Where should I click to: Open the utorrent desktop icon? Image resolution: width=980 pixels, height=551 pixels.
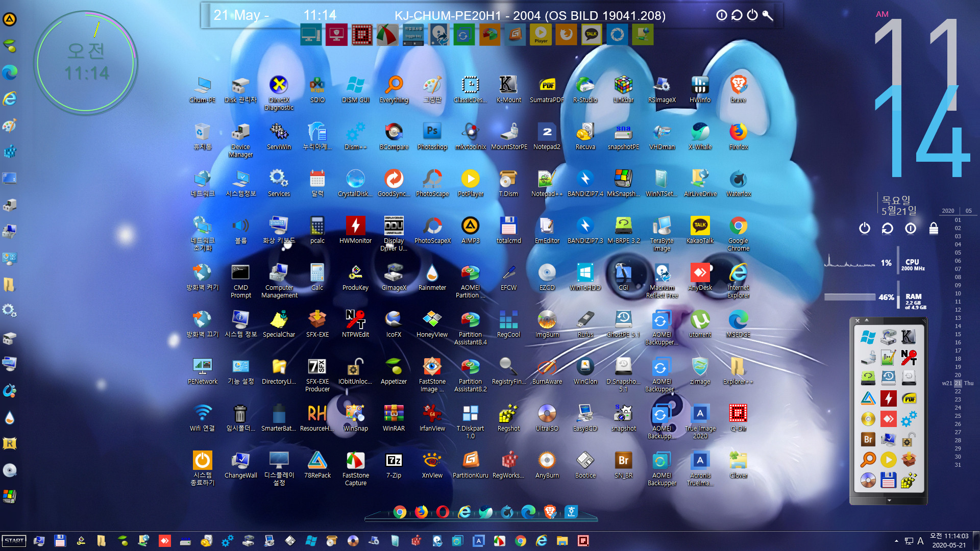pyautogui.click(x=700, y=324)
